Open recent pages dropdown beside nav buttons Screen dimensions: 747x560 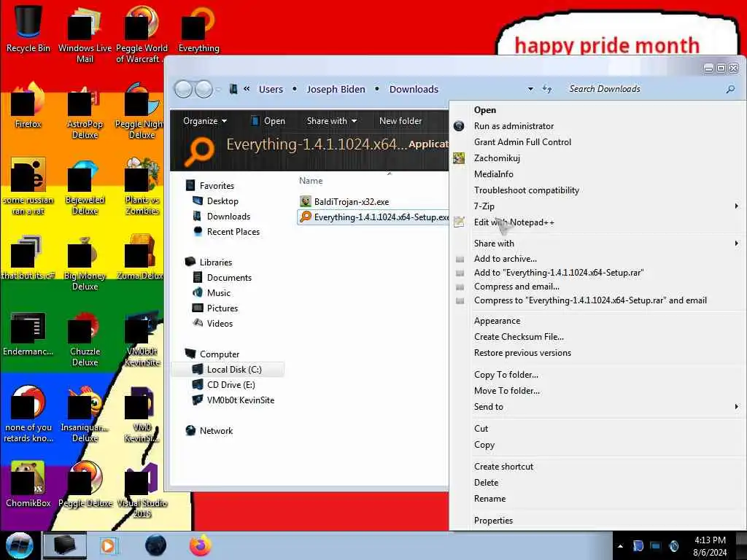click(x=217, y=89)
